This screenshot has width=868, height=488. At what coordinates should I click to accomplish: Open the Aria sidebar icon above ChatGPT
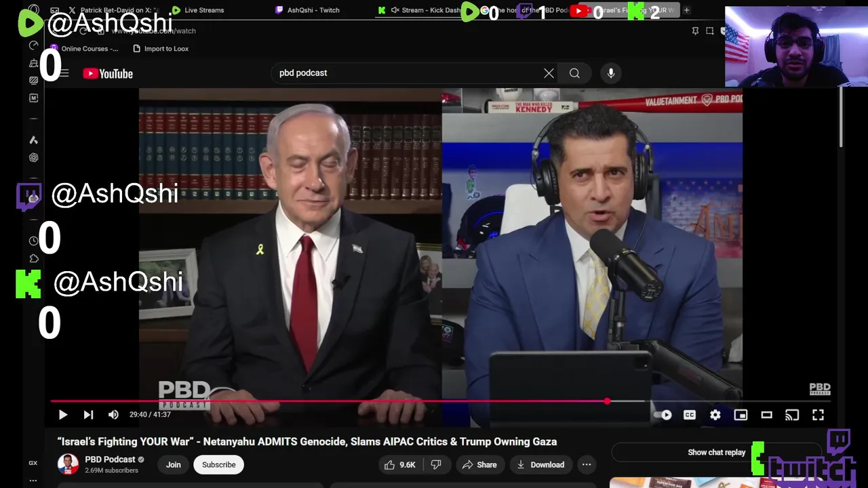(x=33, y=140)
